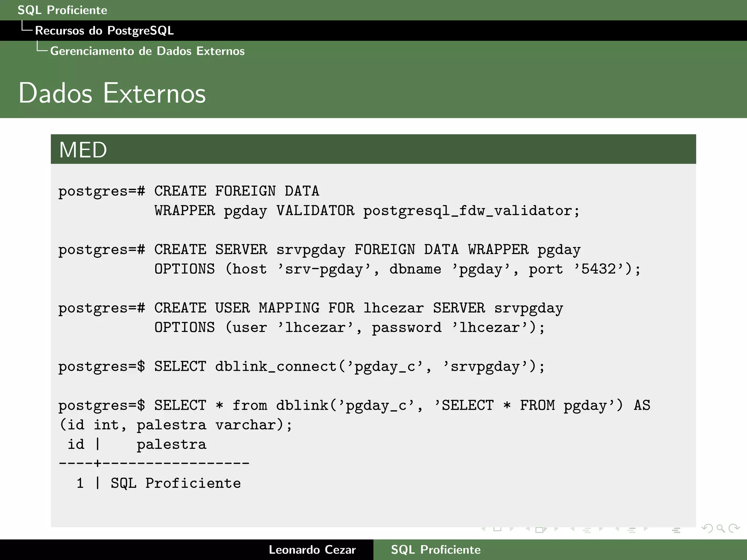Viewport: 747px width, 560px height.
Task: Click the 'MED' block heading
Action: pyautogui.click(x=83, y=150)
